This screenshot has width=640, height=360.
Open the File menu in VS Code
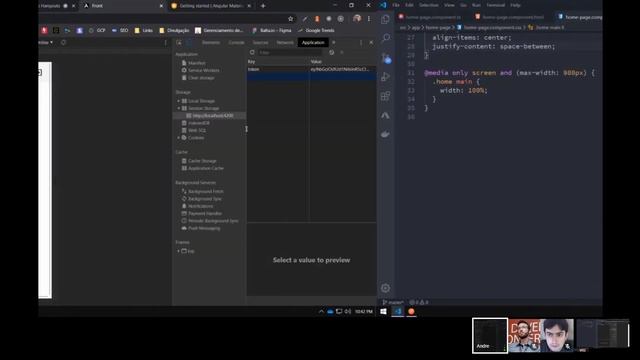[396, 5]
